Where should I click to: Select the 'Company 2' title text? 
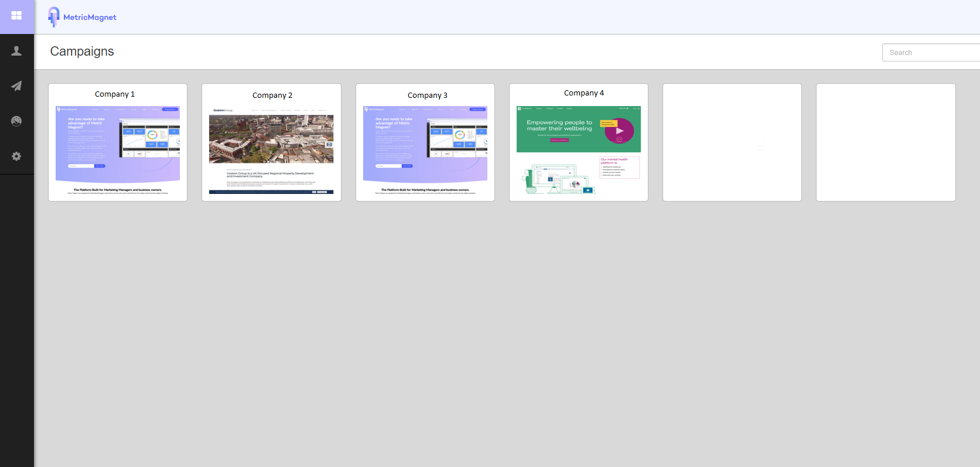pyautogui.click(x=272, y=96)
